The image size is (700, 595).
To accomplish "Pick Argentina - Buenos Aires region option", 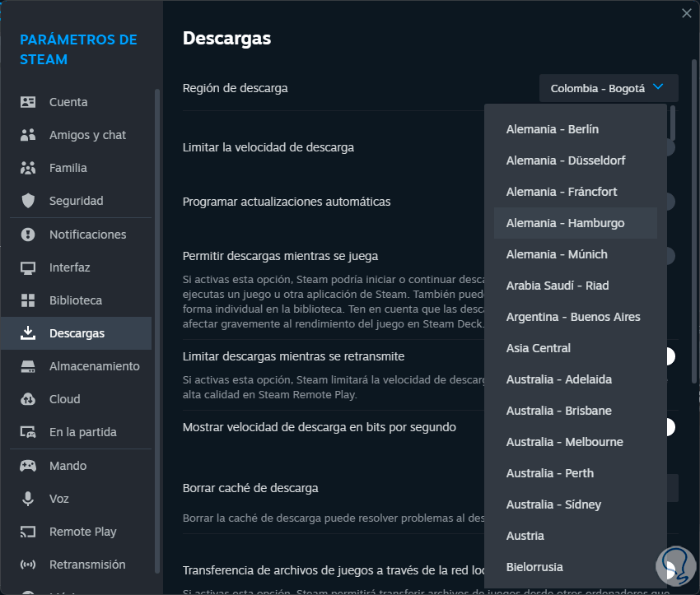I will point(573,317).
